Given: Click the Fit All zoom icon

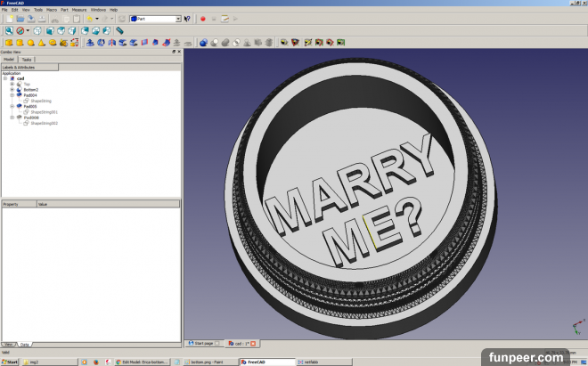Looking at the screenshot, I should (x=7, y=30).
